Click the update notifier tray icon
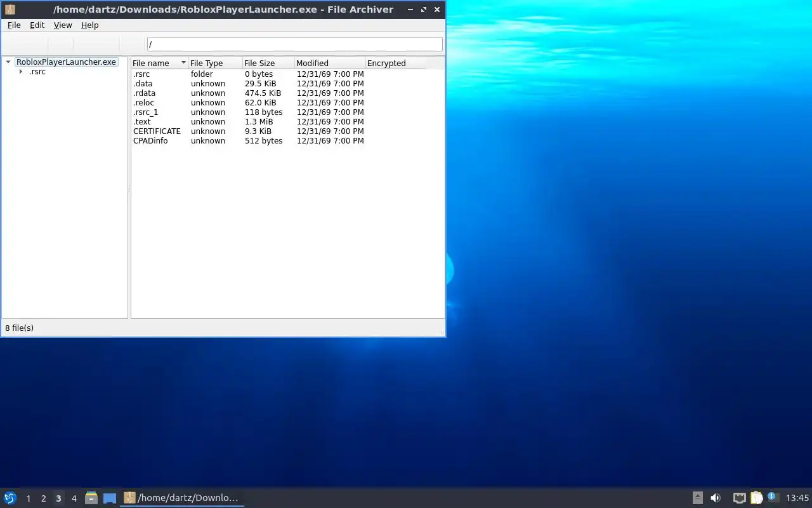Screen dimensions: 812x508 tap(773, 497)
